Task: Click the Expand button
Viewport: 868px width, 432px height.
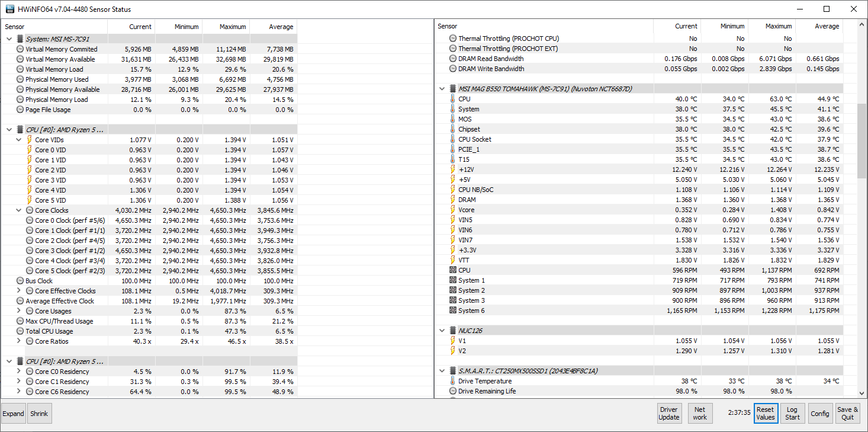Action: [x=14, y=414]
